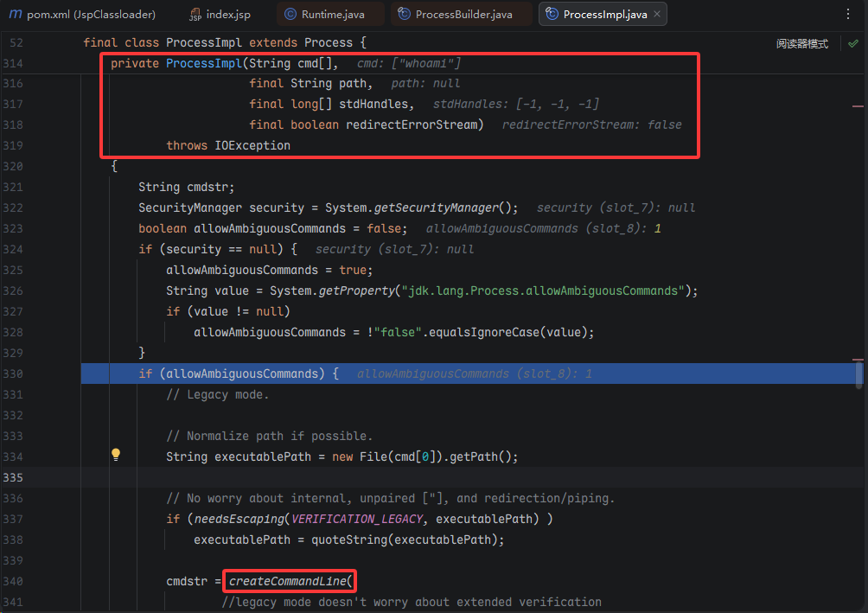Click the class icon on ProcessBuilder.java tab

[404, 15]
